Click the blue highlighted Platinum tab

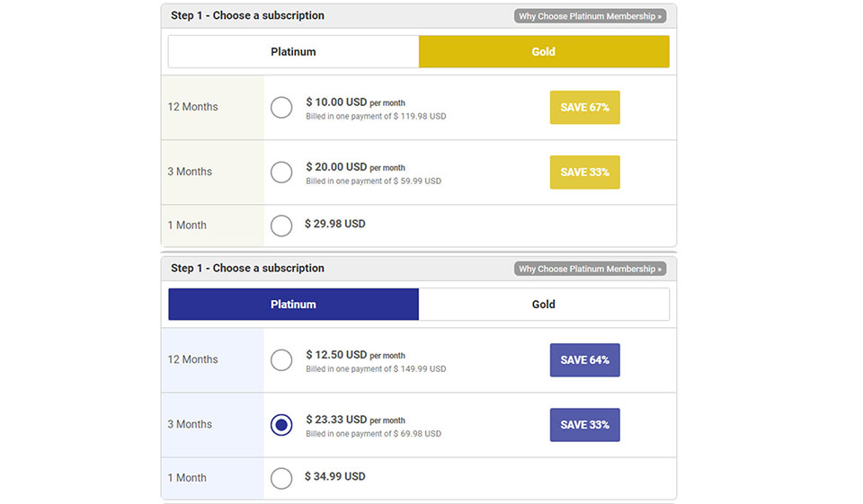coord(293,305)
